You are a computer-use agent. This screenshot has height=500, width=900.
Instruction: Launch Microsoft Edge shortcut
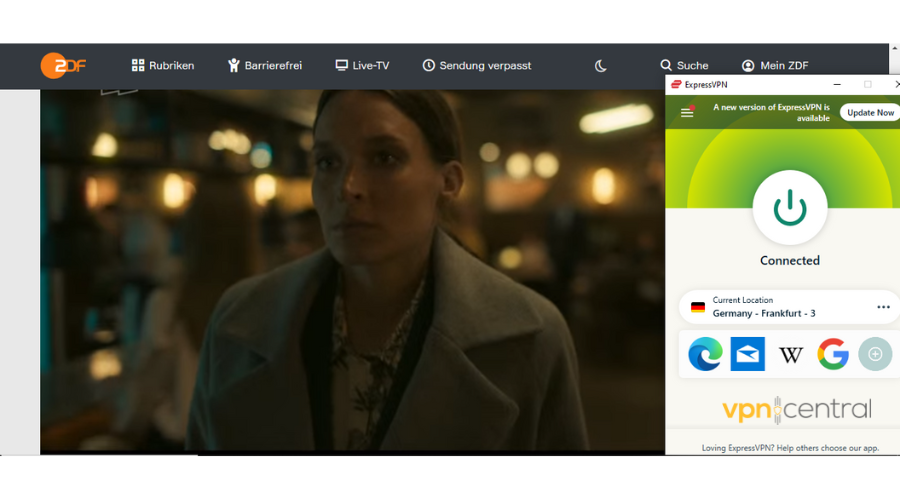pos(705,354)
